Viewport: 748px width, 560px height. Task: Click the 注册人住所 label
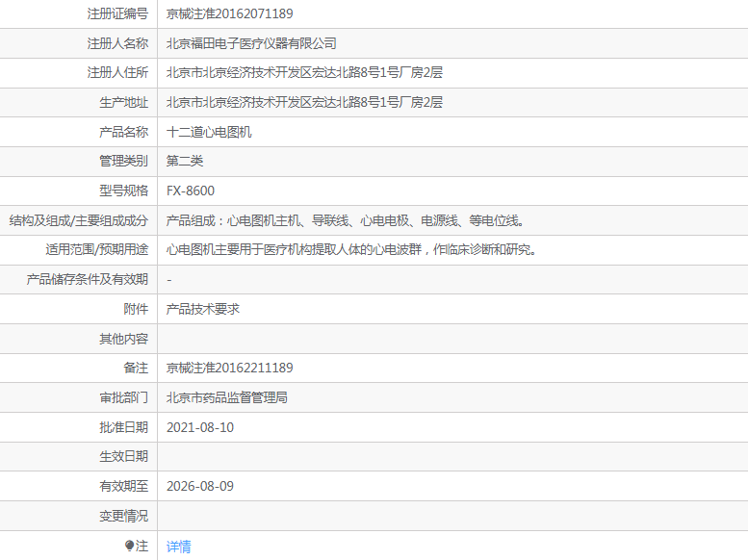[117, 73]
